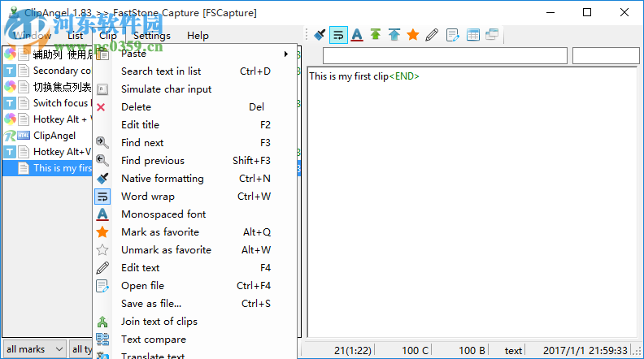This screenshot has height=359, width=644.
Task: Click the pencil Edit text menu icon
Action: (x=102, y=268)
